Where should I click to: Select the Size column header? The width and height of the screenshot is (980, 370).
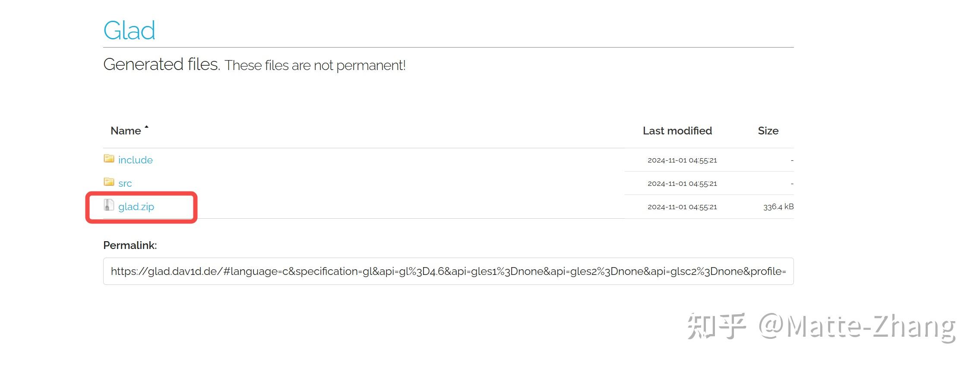click(768, 131)
